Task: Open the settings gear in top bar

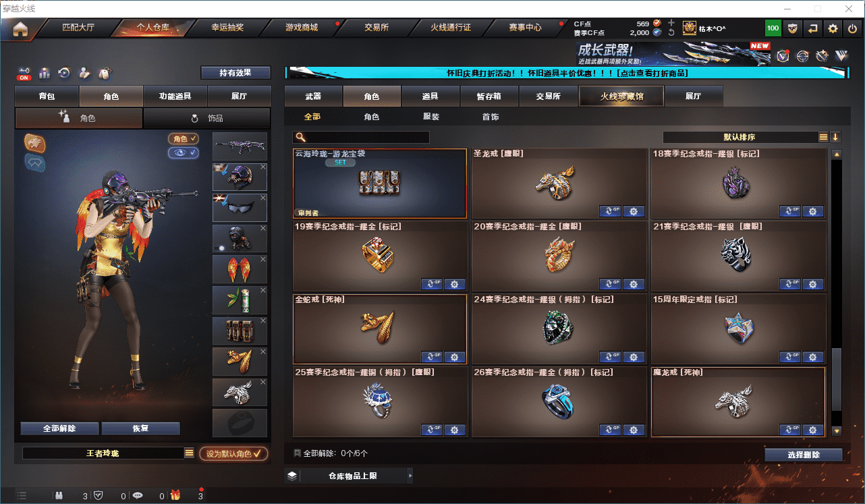Action: pyautogui.click(x=833, y=28)
